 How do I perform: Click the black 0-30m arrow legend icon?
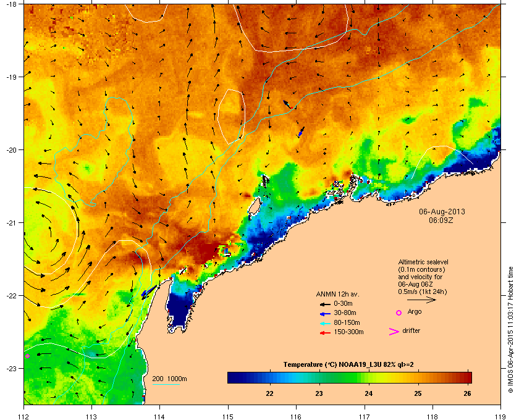click(x=325, y=304)
